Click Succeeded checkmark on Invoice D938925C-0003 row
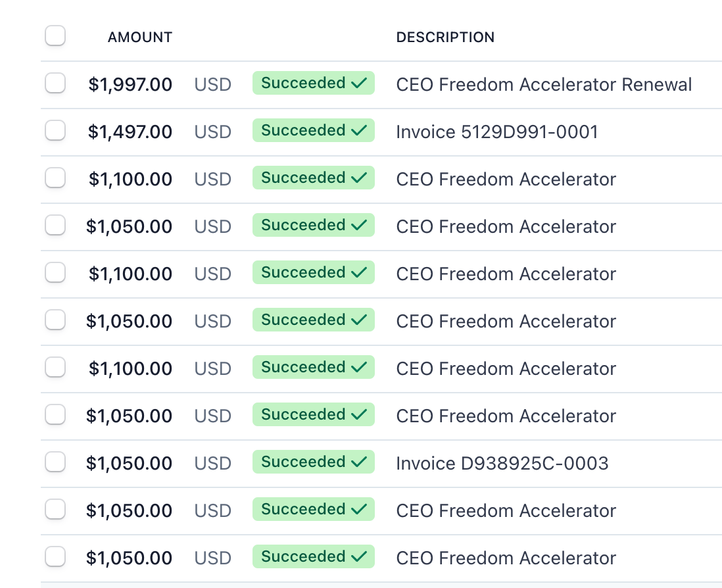 click(359, 462)
